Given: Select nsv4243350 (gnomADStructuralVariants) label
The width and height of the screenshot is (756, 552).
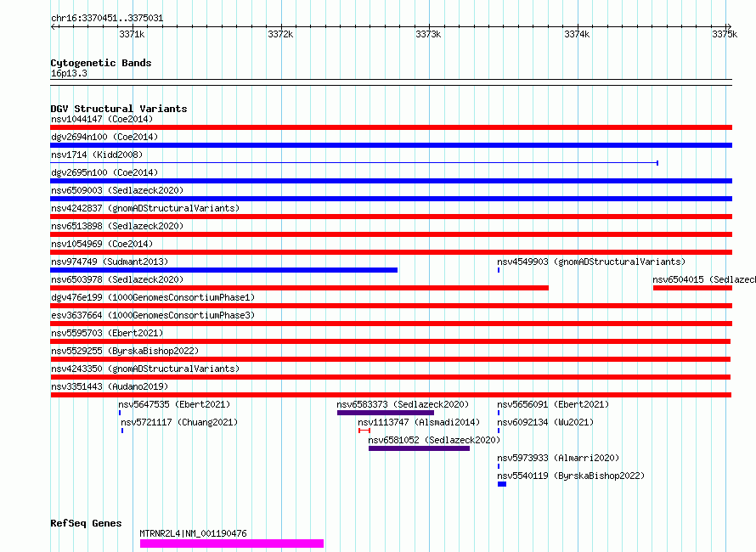Looking at the screenshot, I should pos(145,369).
